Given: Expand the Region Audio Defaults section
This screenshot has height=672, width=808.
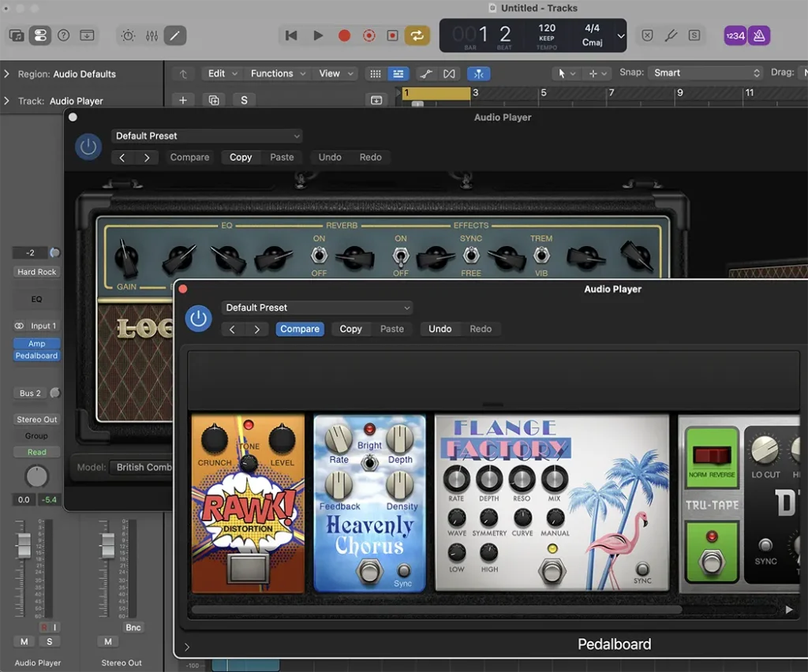Looking at the screenshot, I should 6,74.
